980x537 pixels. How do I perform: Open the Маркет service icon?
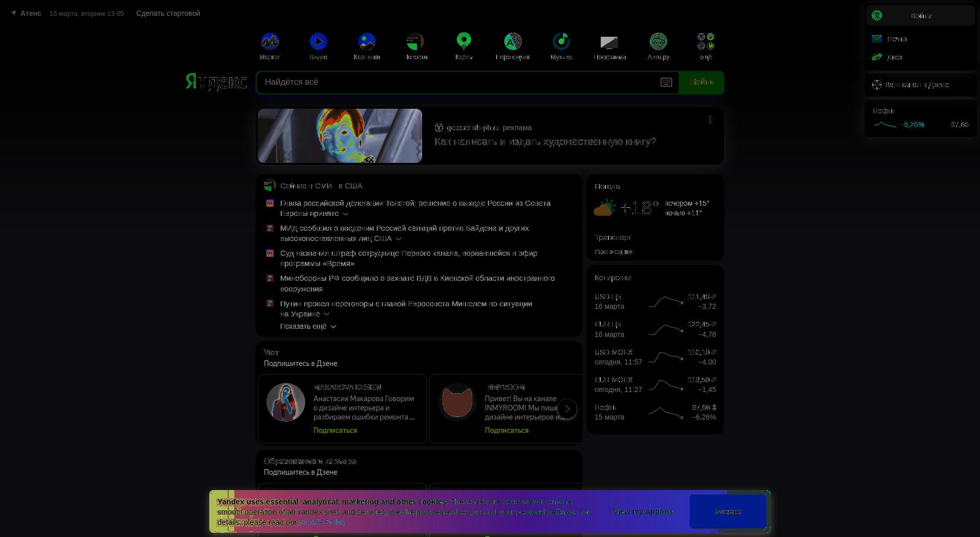[x=269, y=41]
